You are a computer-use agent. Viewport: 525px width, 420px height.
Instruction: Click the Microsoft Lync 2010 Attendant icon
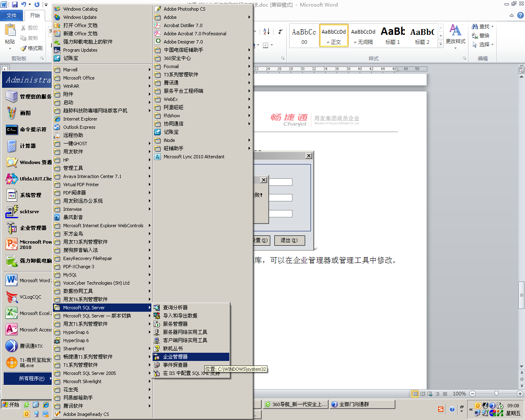click(157, 157)
